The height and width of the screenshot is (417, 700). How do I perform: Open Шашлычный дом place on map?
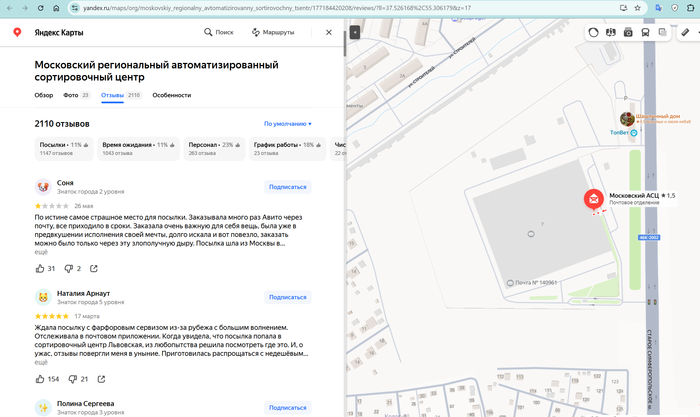pyautogui.click(x=627, y=119)
